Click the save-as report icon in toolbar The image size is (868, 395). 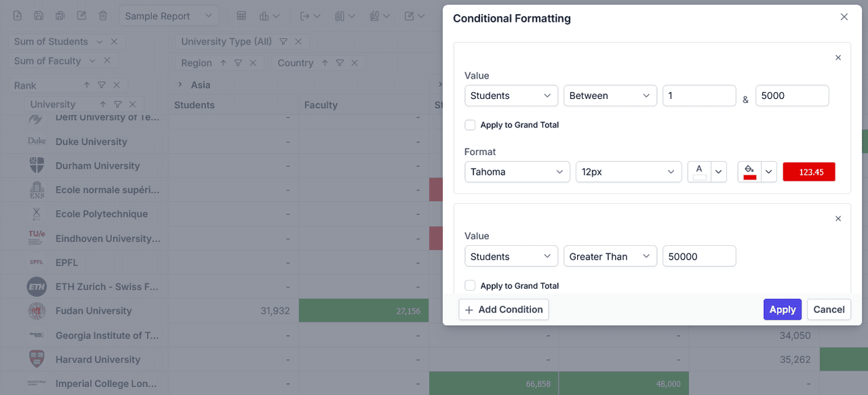pos(60,16)
